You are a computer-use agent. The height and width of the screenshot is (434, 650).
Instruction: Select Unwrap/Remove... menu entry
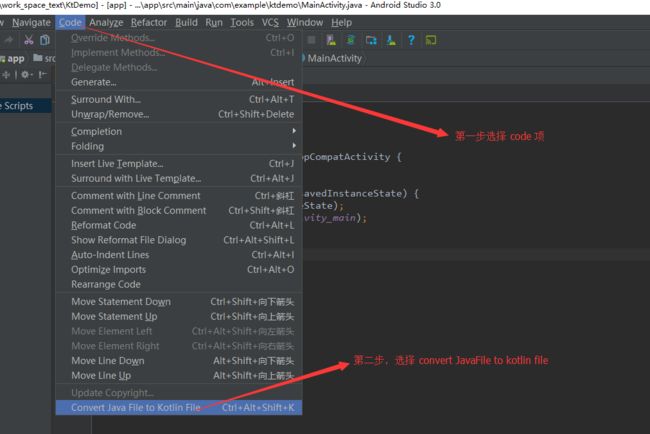point(179,114)
